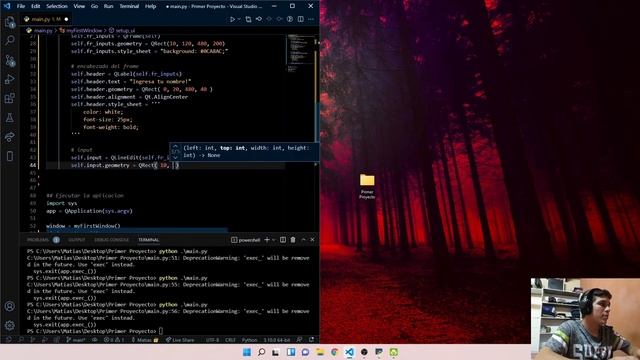The height and width of the screenshot is (360, 640).
Task: Open errors and warnings status indicator
Action: [x=114, y=340]
